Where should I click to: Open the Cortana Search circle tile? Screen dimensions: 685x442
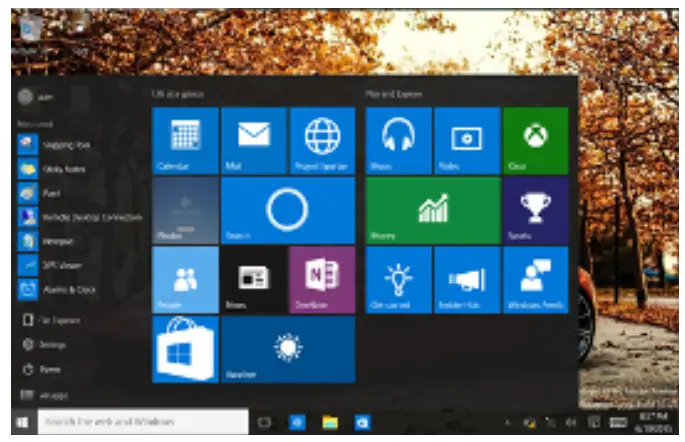tap(288, 210)
